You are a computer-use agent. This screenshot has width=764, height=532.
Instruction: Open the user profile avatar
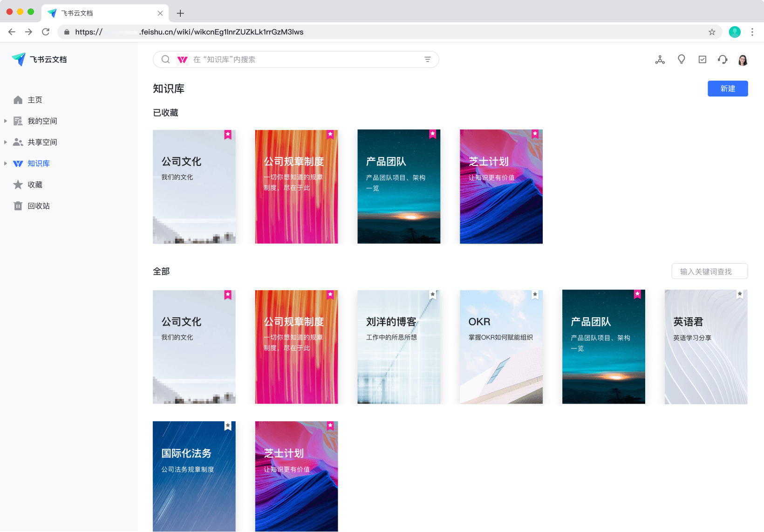[x=743, y=60]
